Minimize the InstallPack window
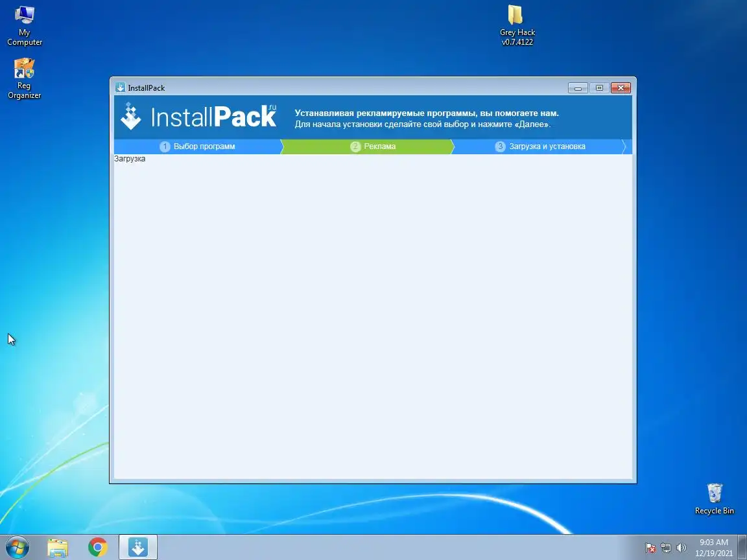This screenshot has height=560, width=747. [578, 87]
